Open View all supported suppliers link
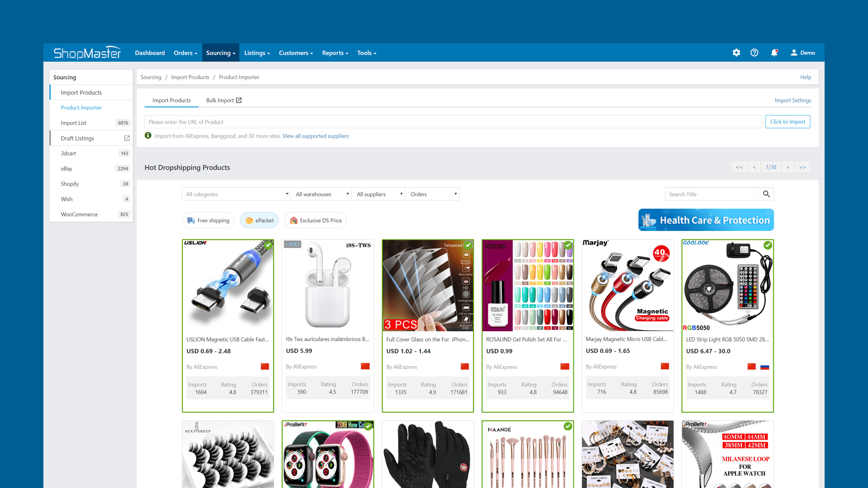 pos(316,136)
